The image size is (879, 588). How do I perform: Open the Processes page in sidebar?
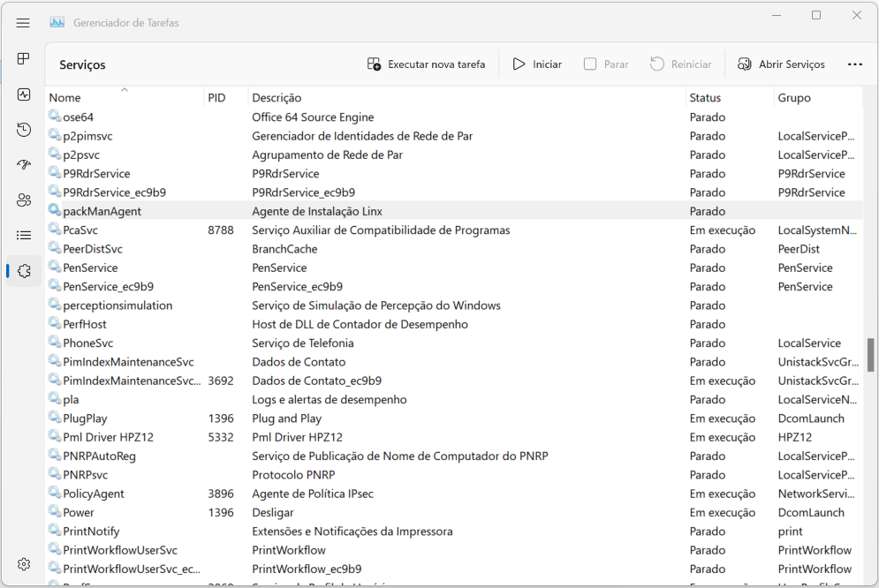[x=24, y=59]
